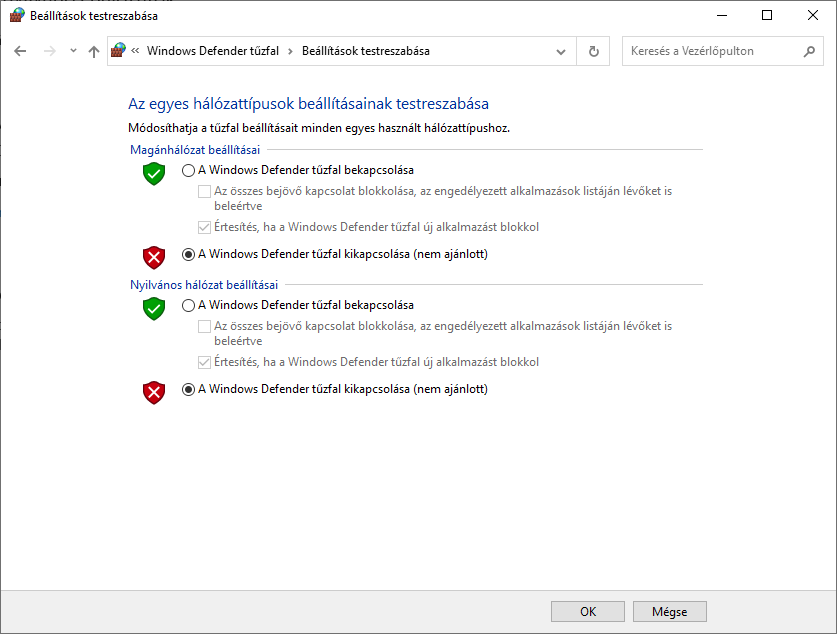Click the forward navigation arrow
The image size is (837, 634).
tap(50, 51)
